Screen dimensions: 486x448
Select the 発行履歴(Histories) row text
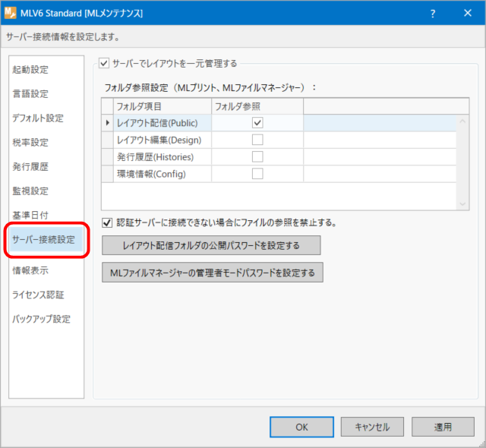155,157
